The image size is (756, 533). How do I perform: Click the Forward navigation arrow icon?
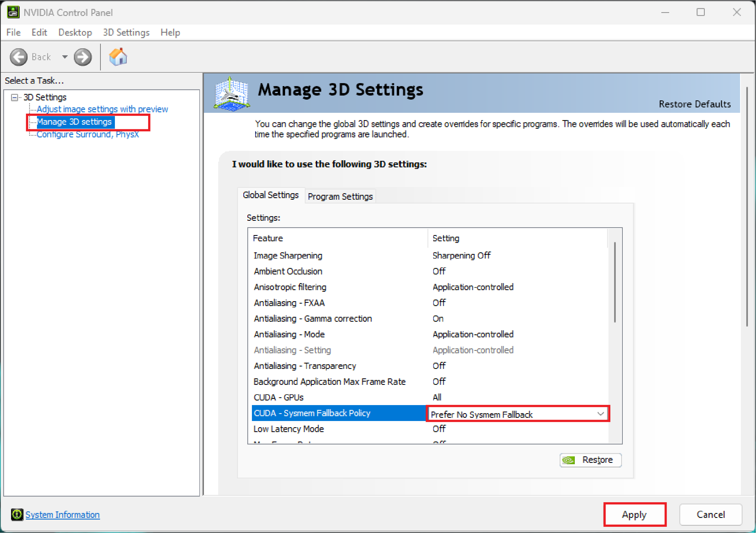click(83, 57)
